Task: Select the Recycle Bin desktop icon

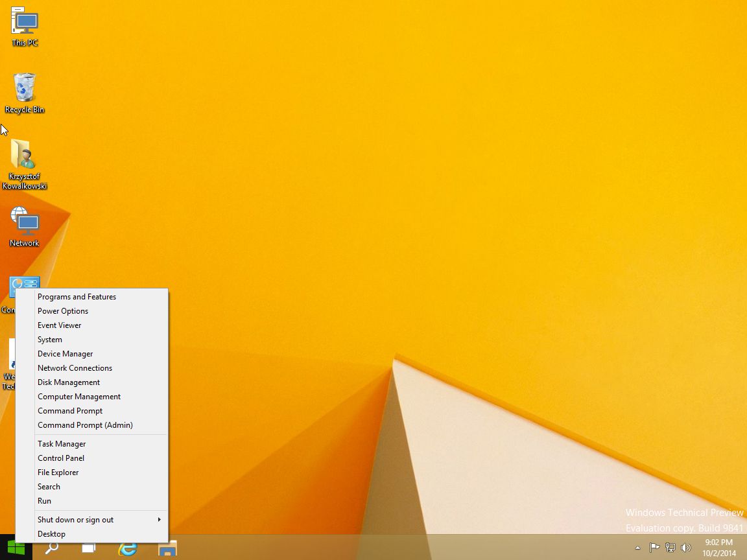Action: (25, 93)
